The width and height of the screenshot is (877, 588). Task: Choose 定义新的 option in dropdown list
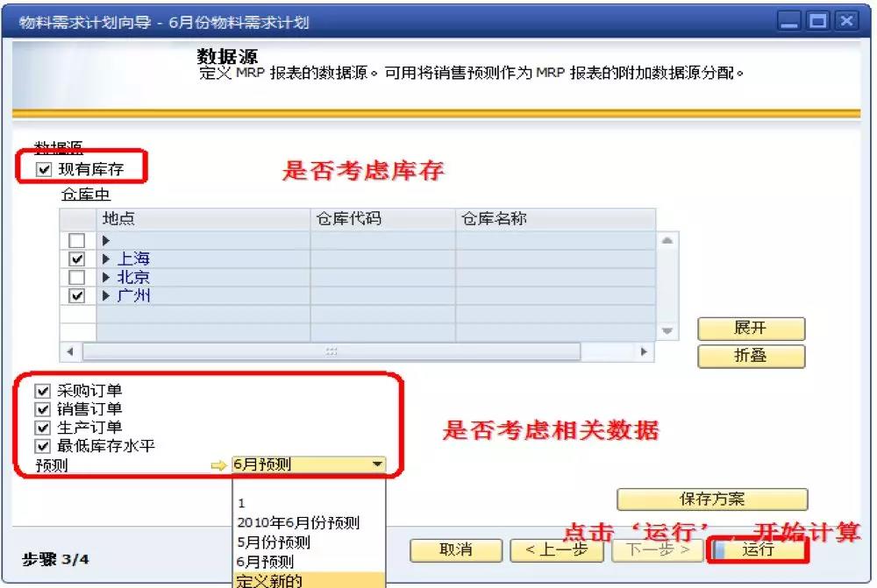tap(272, 580)
